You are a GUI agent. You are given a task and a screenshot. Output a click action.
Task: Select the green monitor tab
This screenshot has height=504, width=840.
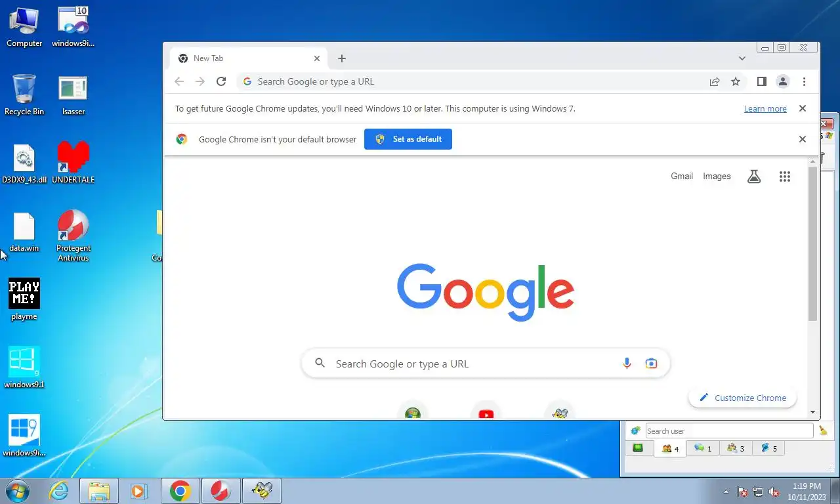tap(638, 448)
